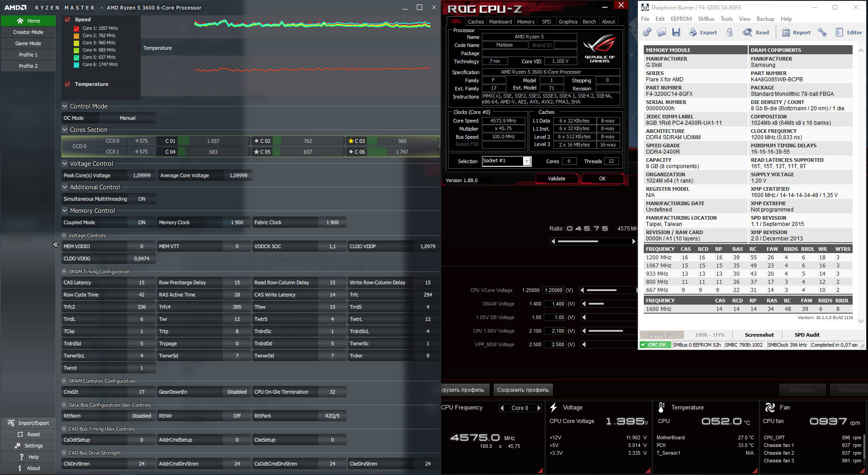Image resolution: width=868 pixels, height=475 pixels.
Task: Click the padlock icon in Thaiphoon Burner toolbar
Action: click(729, 32)
